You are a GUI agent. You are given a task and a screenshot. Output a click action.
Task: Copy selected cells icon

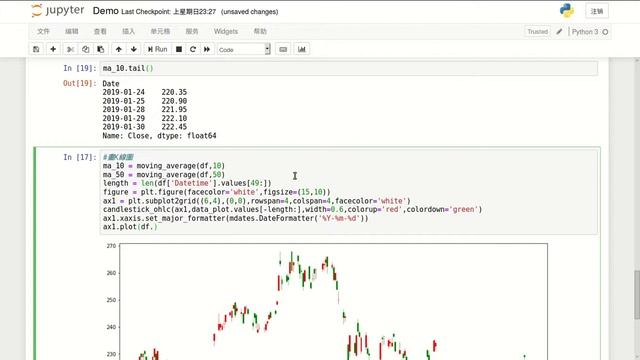[x=85, y=49]
